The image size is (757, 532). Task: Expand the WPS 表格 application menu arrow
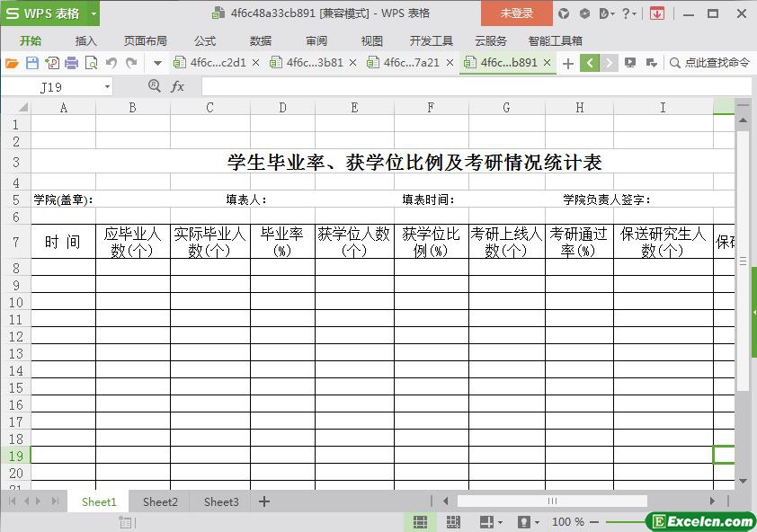[x=94, y=13]
